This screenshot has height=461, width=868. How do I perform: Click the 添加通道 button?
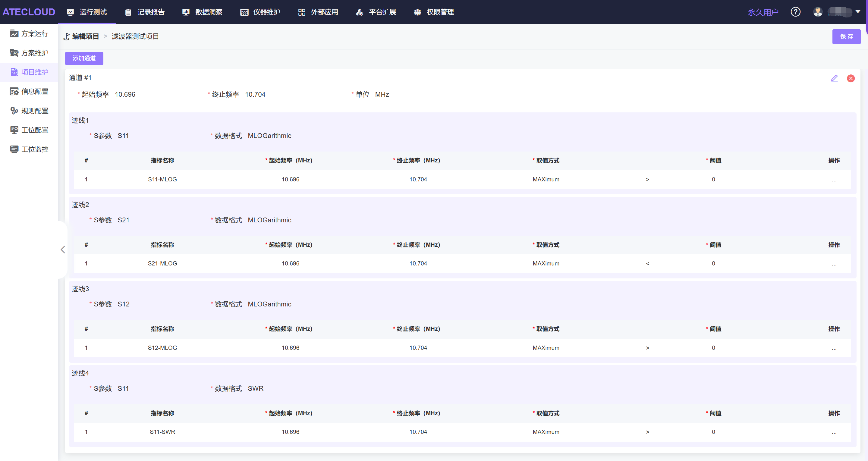click(x=84, y=58)
